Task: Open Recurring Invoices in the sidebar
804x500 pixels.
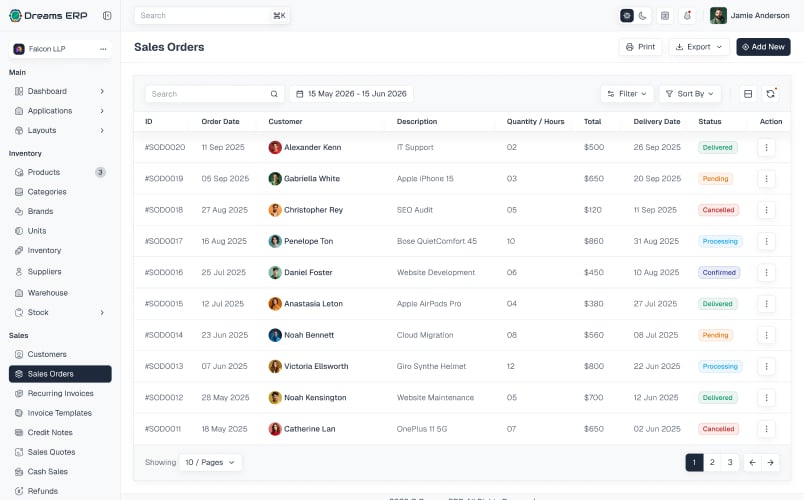Action: pyautogui.click(x=60, y=393)
